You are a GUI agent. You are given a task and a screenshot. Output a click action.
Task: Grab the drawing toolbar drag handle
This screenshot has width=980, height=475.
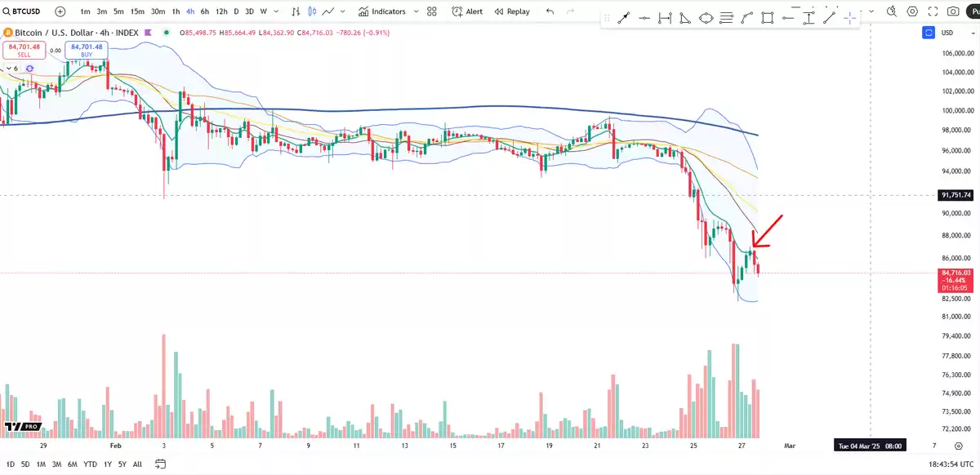pyautogui.click(x=607, y=18)
